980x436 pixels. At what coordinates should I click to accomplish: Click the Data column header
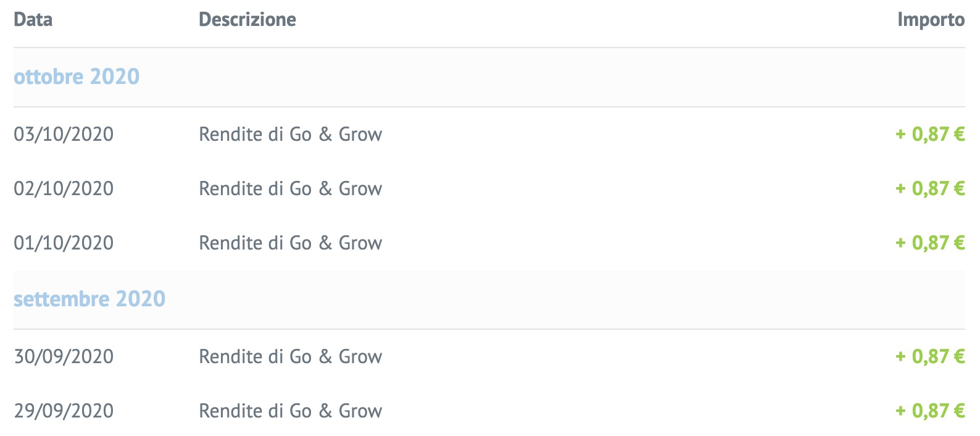[x=33, y=20]
